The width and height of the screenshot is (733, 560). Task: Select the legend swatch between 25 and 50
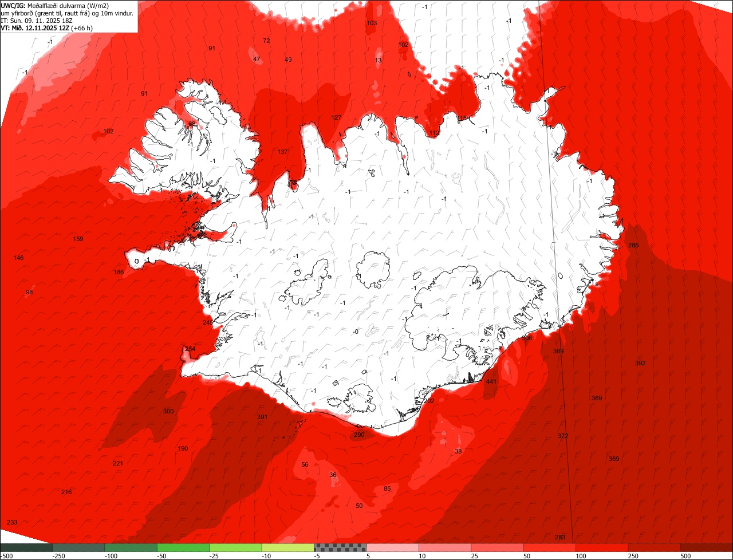[x=497, y=547]
